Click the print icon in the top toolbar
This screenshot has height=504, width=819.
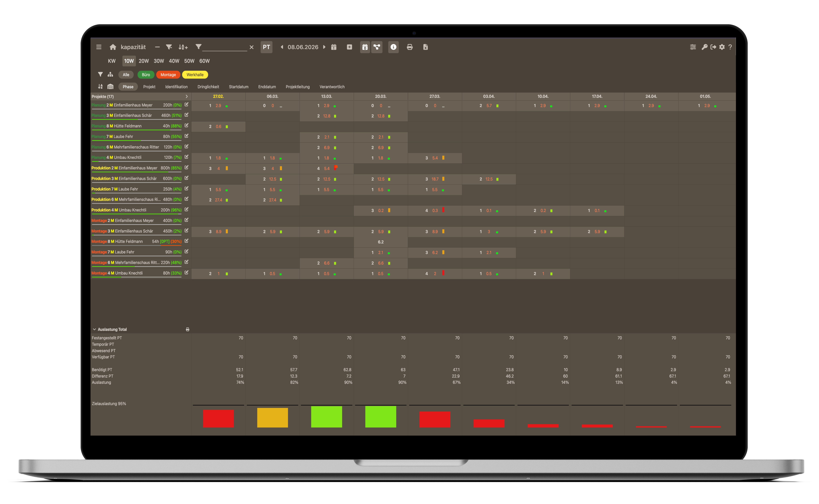coord(410,47)
